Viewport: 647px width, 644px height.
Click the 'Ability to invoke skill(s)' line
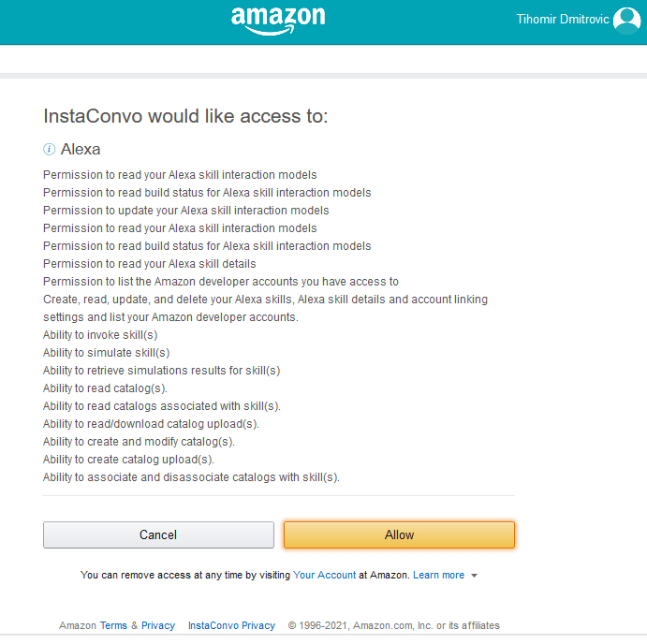(100, 335)
